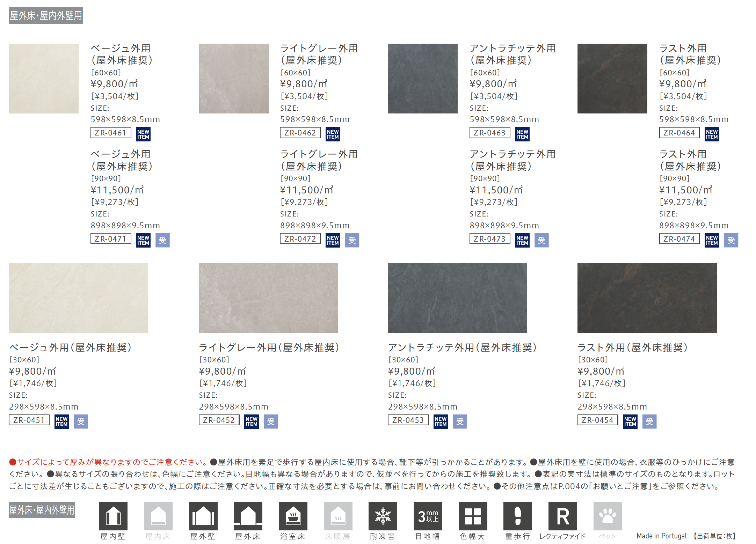Click the 屋外床 outdoor floor icon
This screenshot has height=544, width=756.
(x=248, y=516)
